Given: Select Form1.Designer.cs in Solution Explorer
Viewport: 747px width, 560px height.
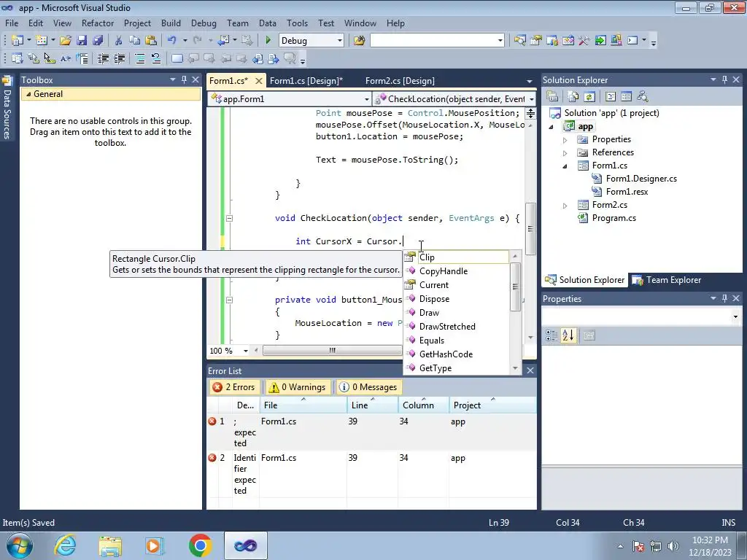Looking at the screenshot, I should 641,179.
